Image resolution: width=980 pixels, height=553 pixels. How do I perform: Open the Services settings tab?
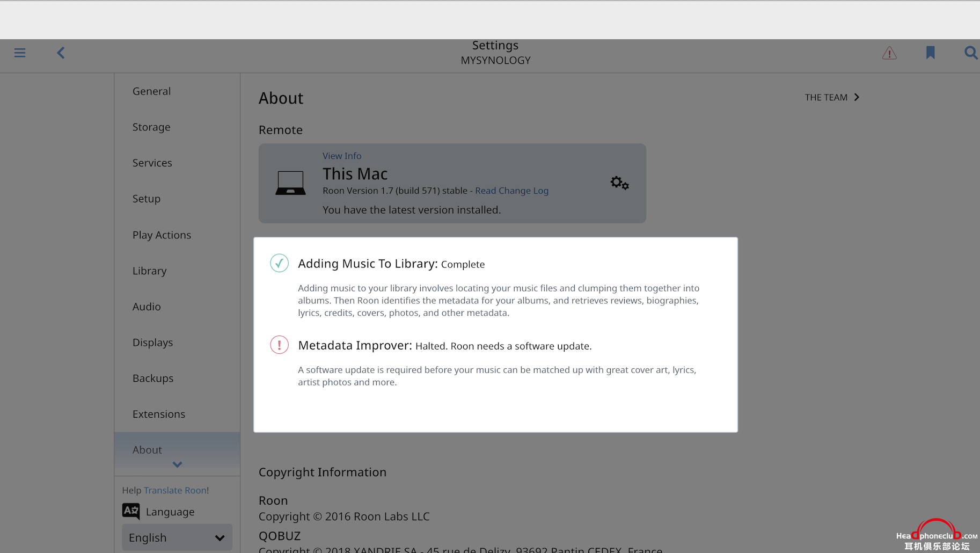(x=177, y=163)
